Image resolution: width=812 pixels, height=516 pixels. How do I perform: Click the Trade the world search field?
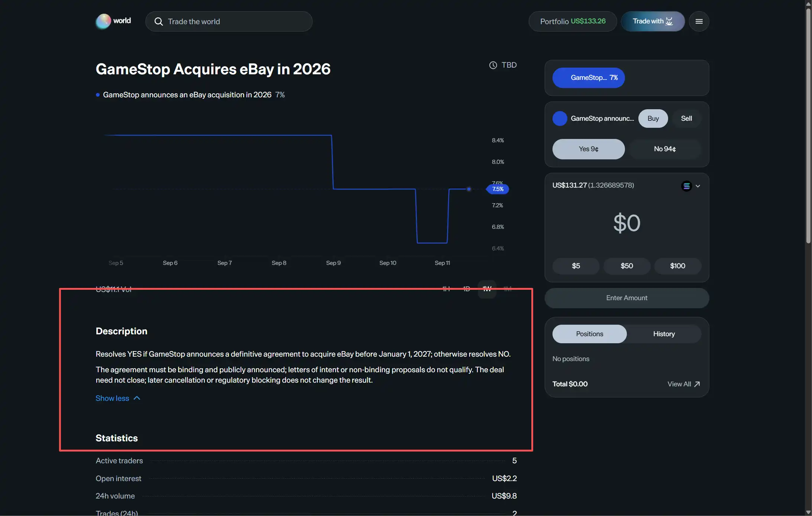[229, 21]
